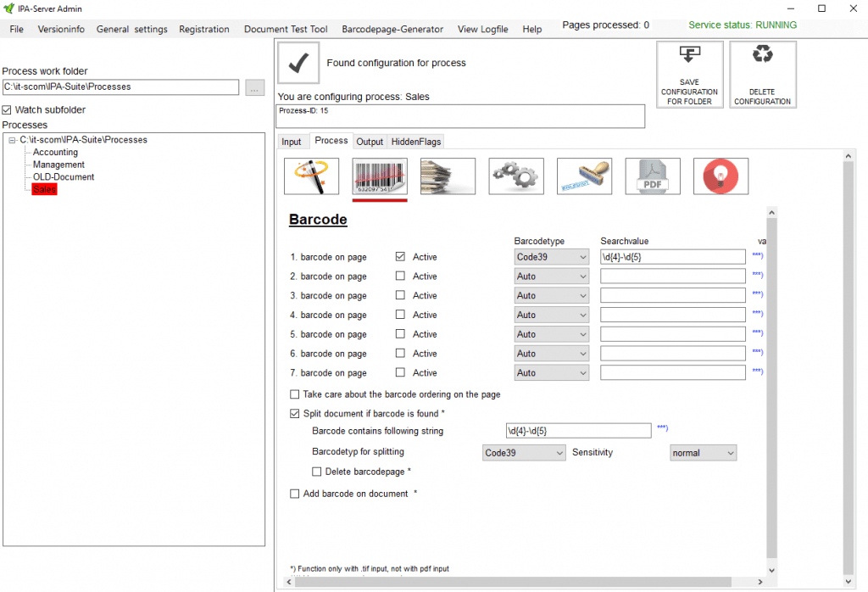Click Searchvalue field for 2. barcode
This screenshot has height=592, width=868.
click(672, 276)
